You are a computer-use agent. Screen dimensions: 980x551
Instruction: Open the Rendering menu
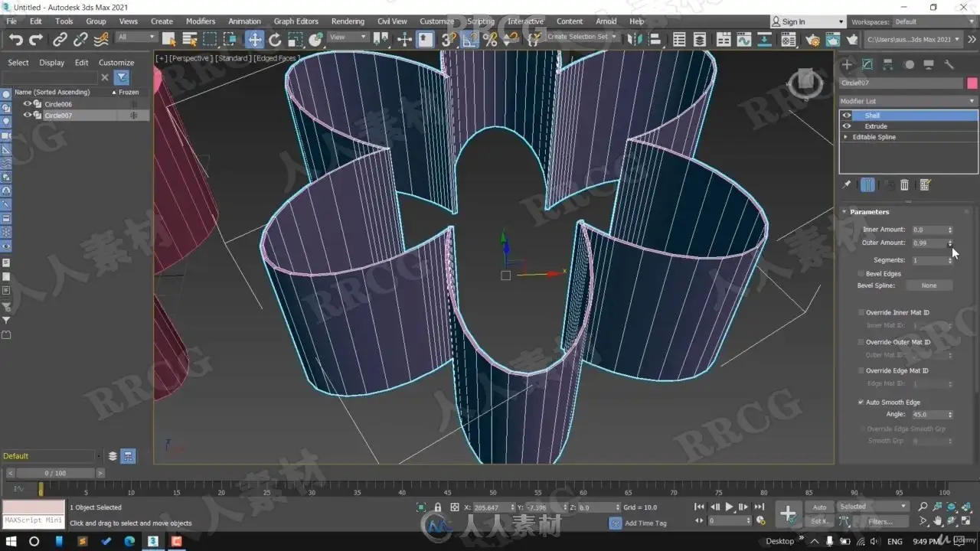pyautogui.click(x=348, y=21)
